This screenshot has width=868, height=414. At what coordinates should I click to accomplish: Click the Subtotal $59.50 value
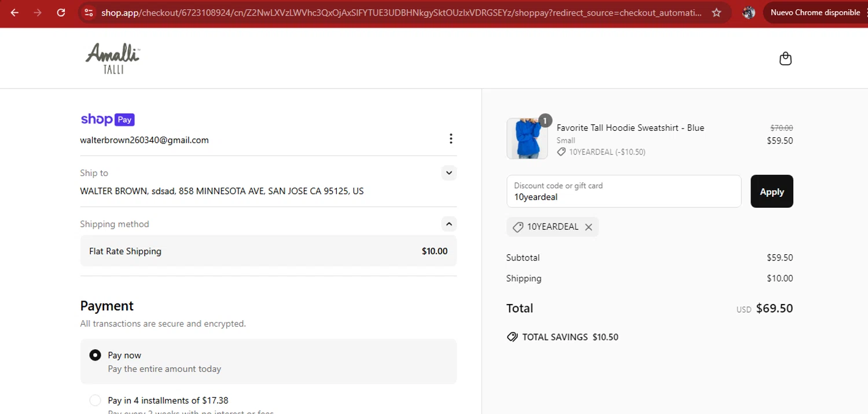point(779,258)
